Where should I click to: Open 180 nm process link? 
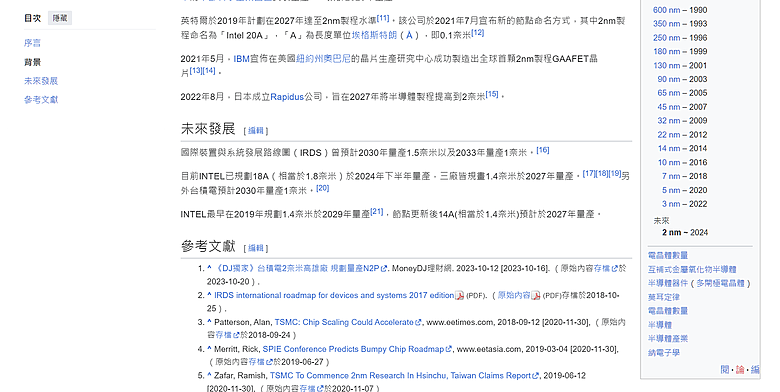click(x=667, y=51)
